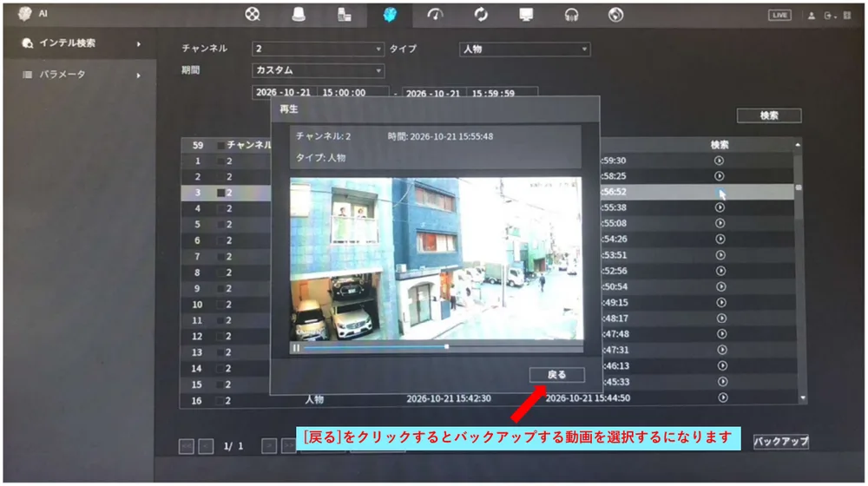Viewport: 868px width, 486px height.
Task: Click the 戻る button in playback dialog
Action: point(556,375)
